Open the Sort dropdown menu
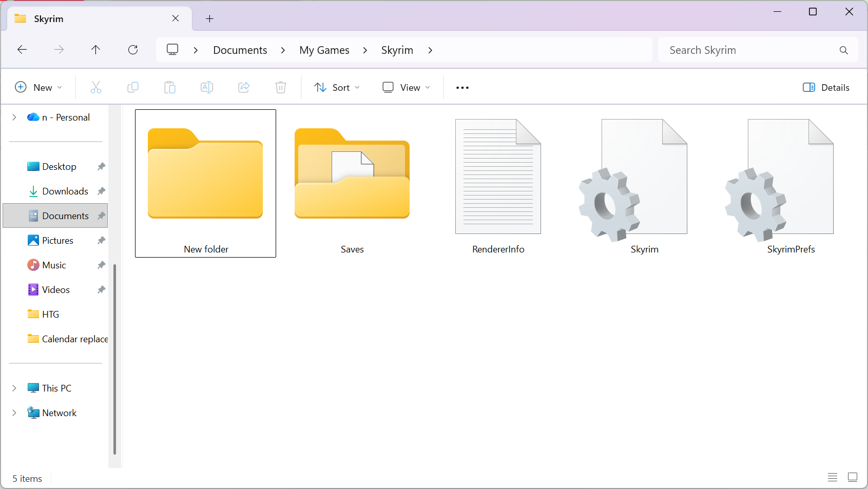The image size is (868, 489). (x=337, y=87)
